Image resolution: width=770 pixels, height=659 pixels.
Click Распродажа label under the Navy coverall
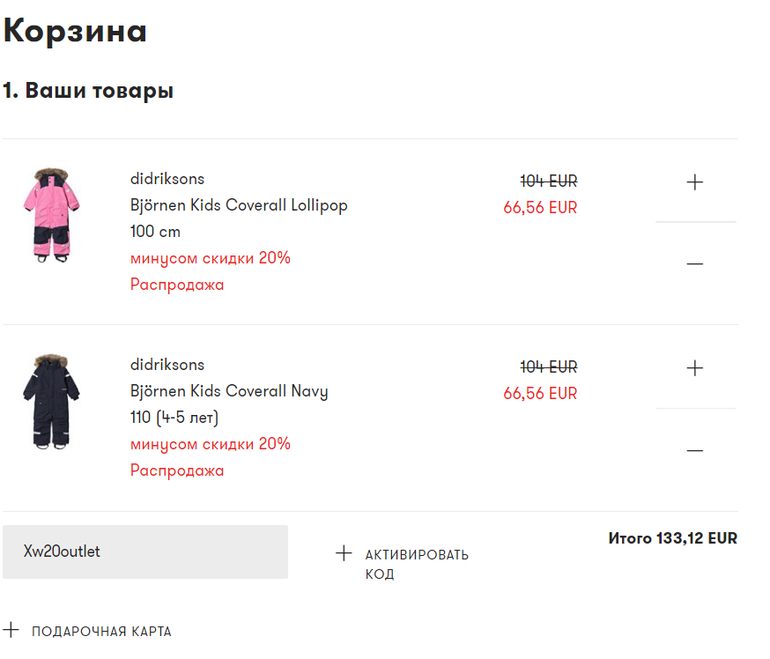pos(177,471)
